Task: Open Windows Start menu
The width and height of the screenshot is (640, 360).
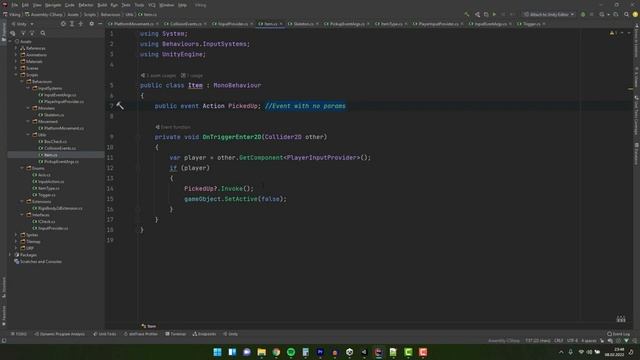Action: pyautogui.click(x=217, y=352)
